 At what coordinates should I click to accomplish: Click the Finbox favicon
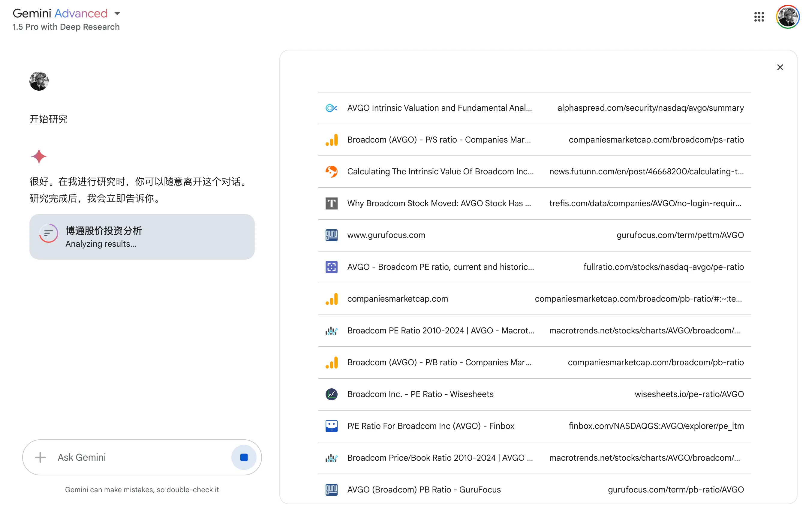(x=331, y=426)
